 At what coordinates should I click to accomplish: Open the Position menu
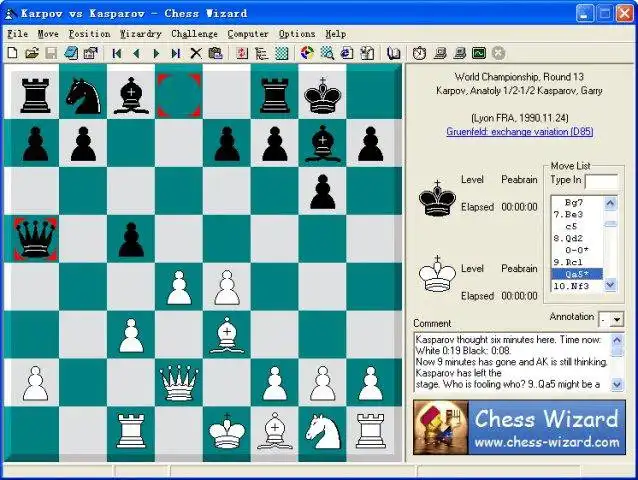(89, 34)
